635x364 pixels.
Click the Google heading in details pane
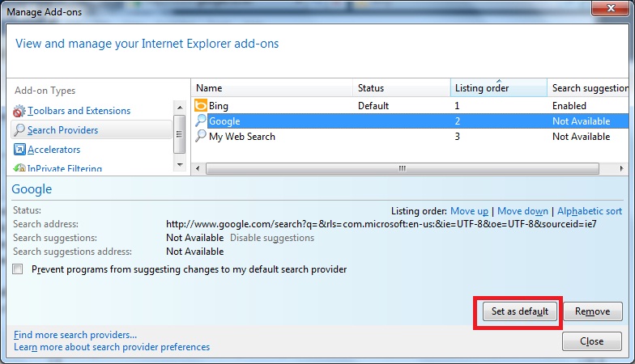32,189
